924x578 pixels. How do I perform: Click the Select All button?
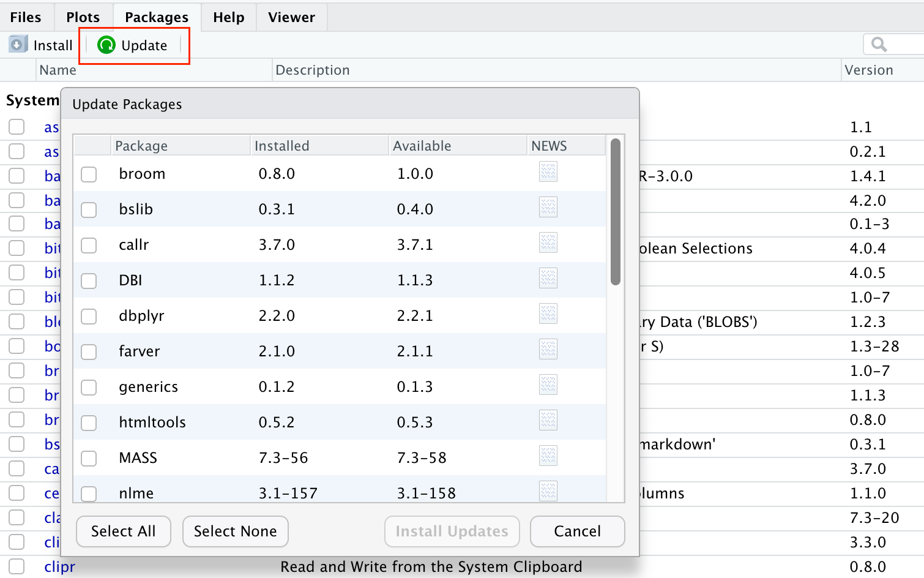click(124, 531)
